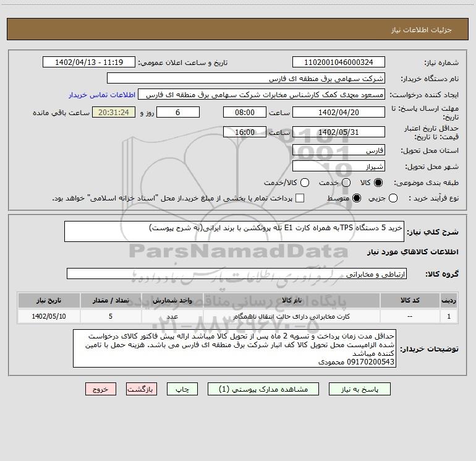Viewport: 476px width, 461px height.
Task: Click the ردیف column header
Action: (449, 300)
